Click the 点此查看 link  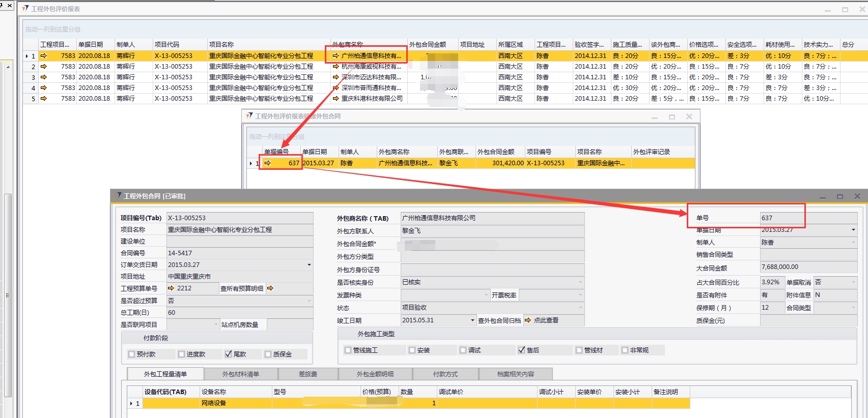coord(546,320)
